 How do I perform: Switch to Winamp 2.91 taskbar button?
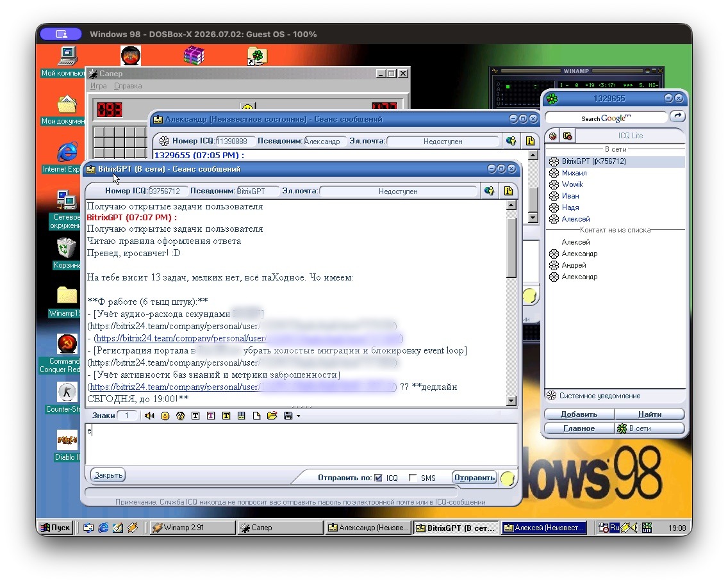(192, 528)
